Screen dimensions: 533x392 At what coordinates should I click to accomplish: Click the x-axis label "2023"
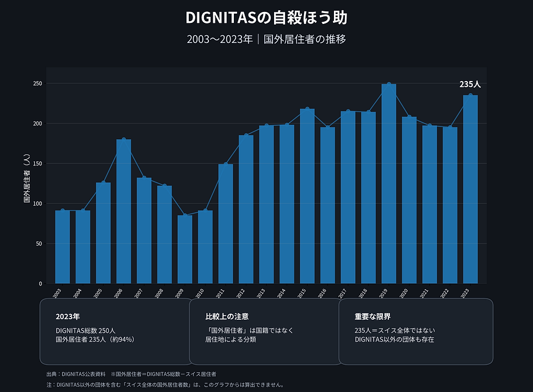[x=464, y=294]
